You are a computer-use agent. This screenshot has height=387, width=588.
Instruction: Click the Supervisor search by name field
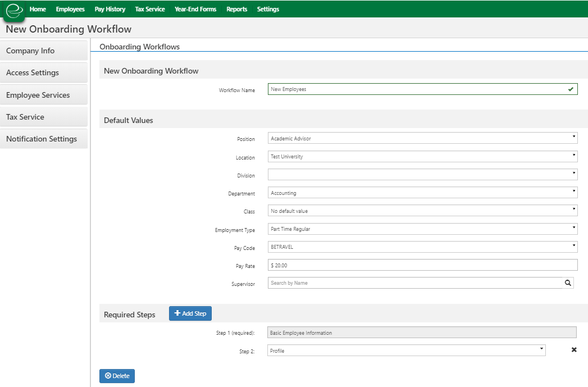[415, 283]
